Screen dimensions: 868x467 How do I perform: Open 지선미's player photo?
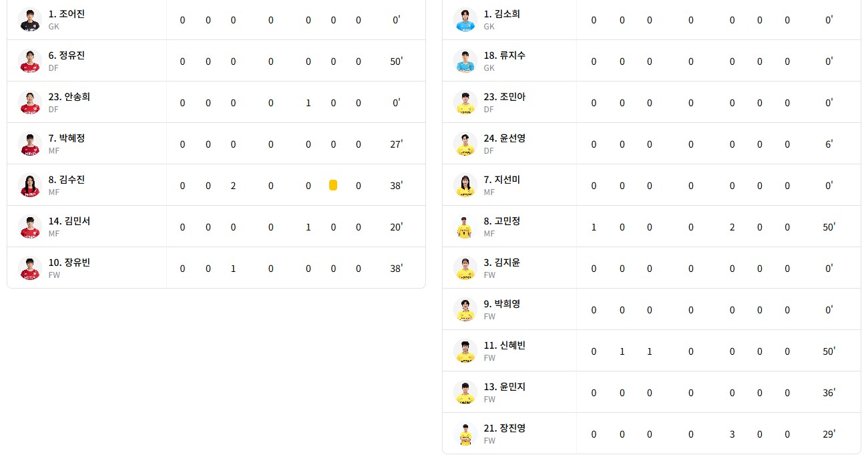tap(465, 186)
